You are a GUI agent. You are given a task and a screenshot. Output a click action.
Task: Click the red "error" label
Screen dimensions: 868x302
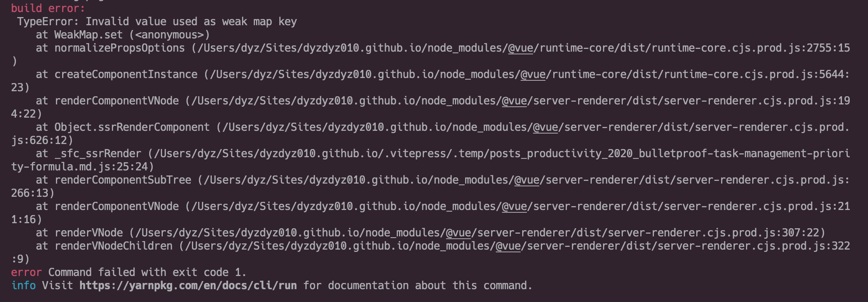[26, 272]
